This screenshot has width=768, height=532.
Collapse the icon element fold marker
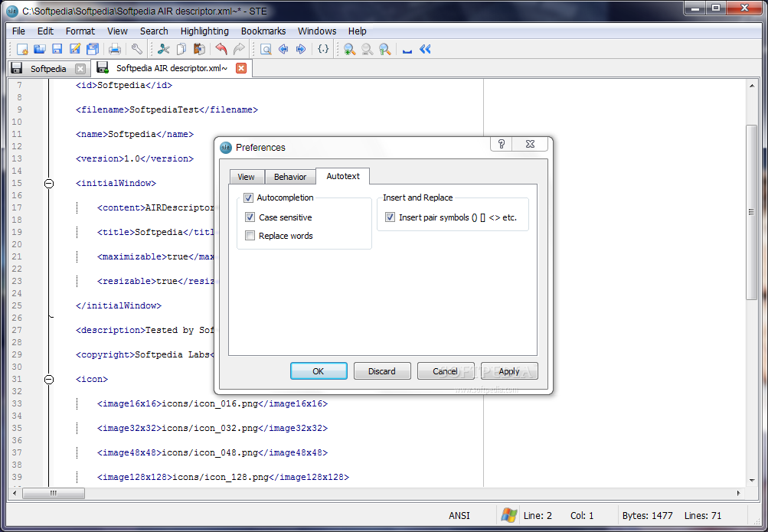(49, 380)
